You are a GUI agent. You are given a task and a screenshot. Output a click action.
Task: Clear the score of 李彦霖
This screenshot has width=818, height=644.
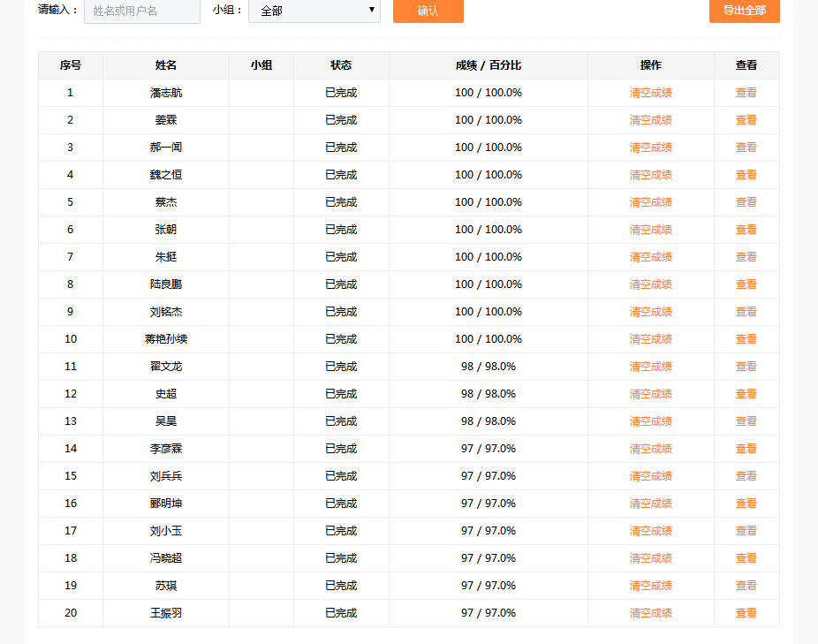650,449
